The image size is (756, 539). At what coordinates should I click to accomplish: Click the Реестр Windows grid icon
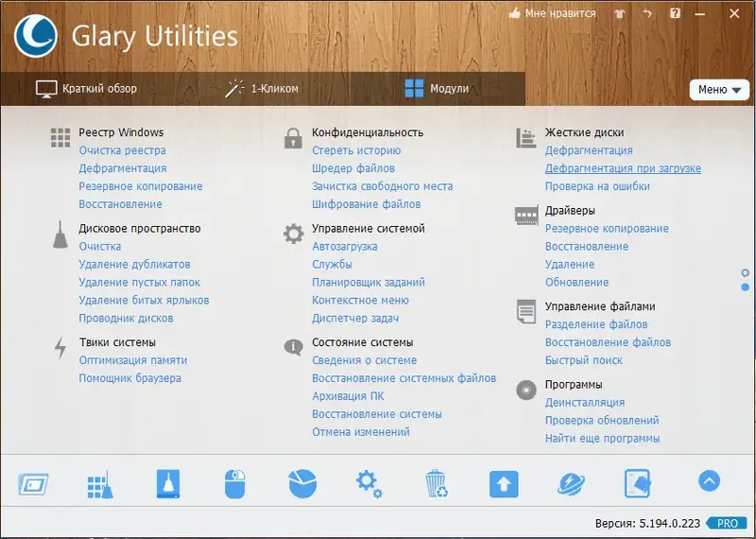60,137
